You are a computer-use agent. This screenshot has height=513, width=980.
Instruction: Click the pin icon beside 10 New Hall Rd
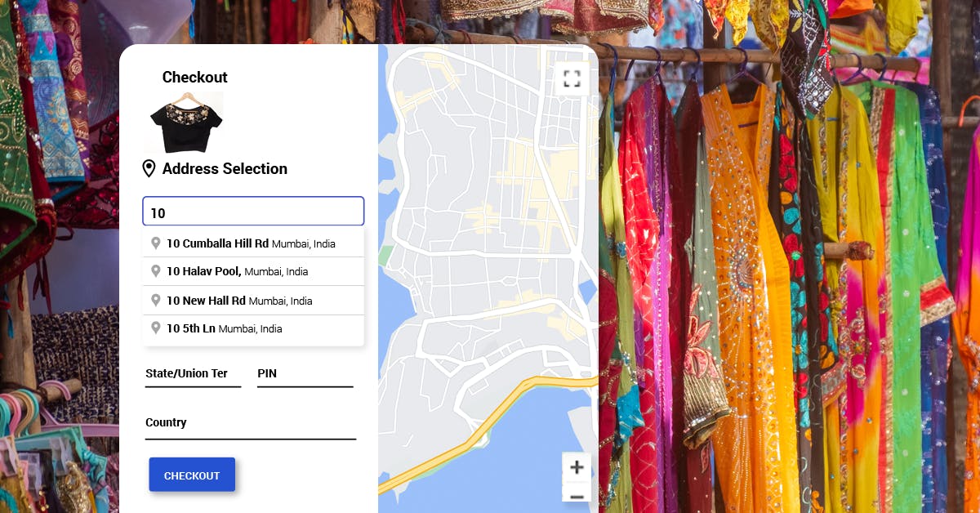tap(156, 300)
